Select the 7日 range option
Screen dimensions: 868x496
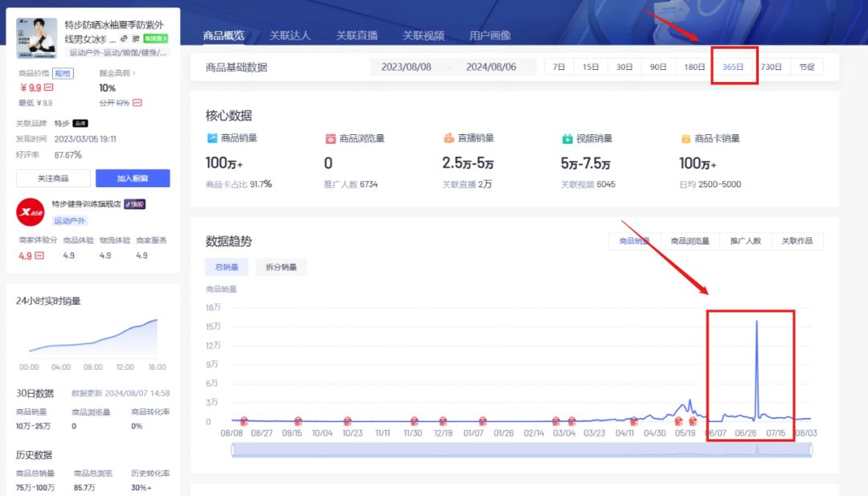tap(559, 67)
